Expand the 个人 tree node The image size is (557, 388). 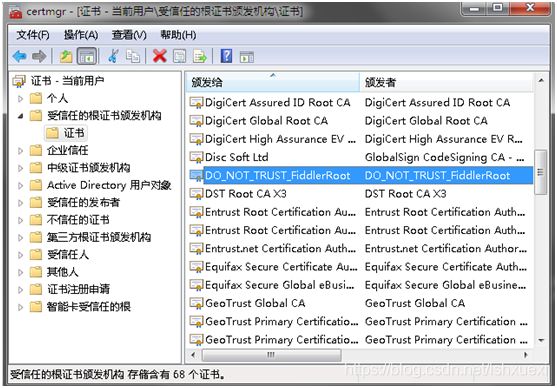(x=21, y=99)
